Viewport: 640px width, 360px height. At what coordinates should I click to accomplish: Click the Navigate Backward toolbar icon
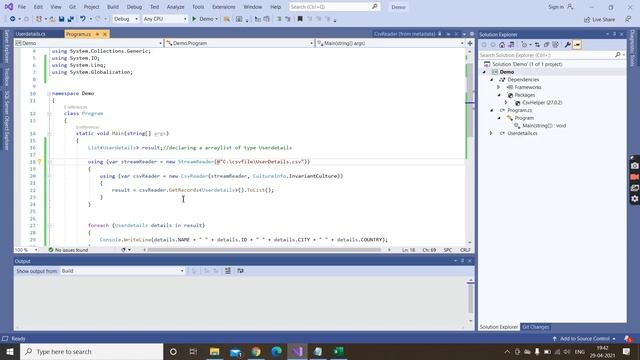tap(12, 19)
